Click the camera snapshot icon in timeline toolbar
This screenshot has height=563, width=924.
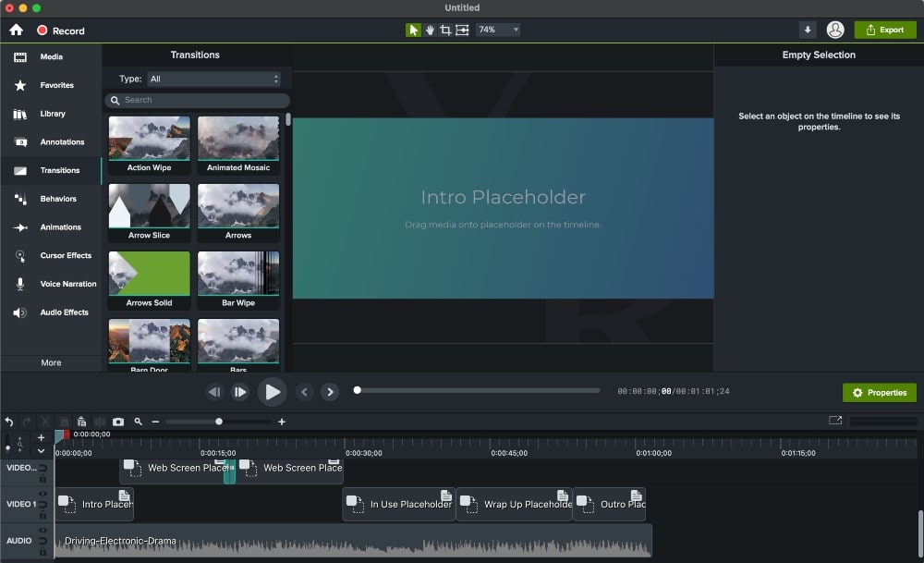pyautogui.click(x=118, y=422)
